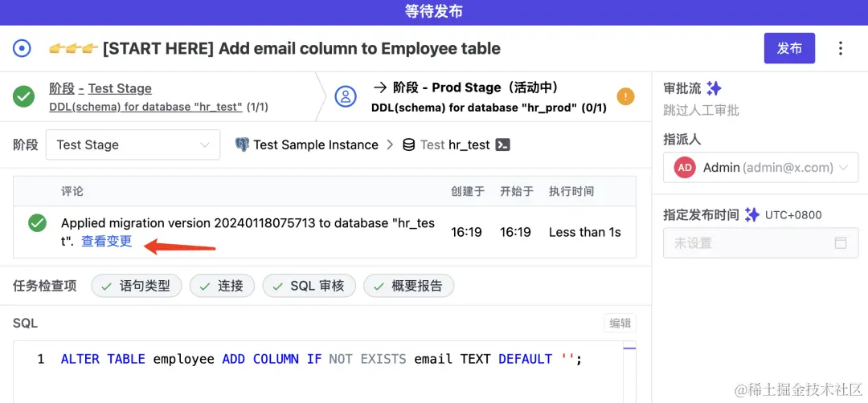The height and width of the screenshot is (403, 868).
Task: Click inside the SQL code editor line 1
Action: 321,360
